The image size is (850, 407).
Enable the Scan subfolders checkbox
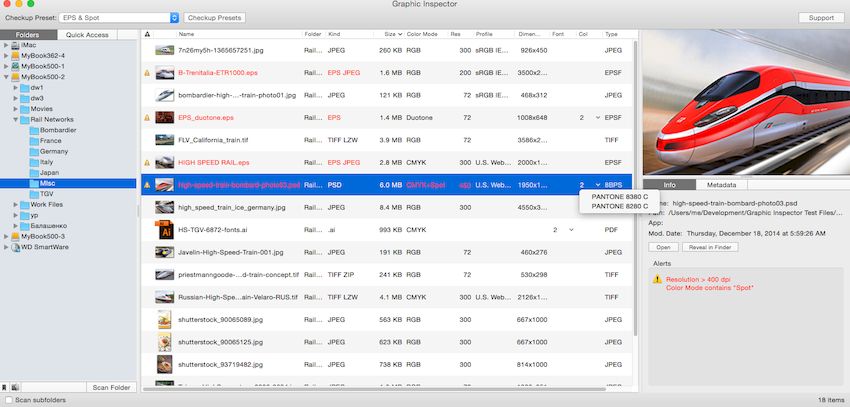point(9,400)
